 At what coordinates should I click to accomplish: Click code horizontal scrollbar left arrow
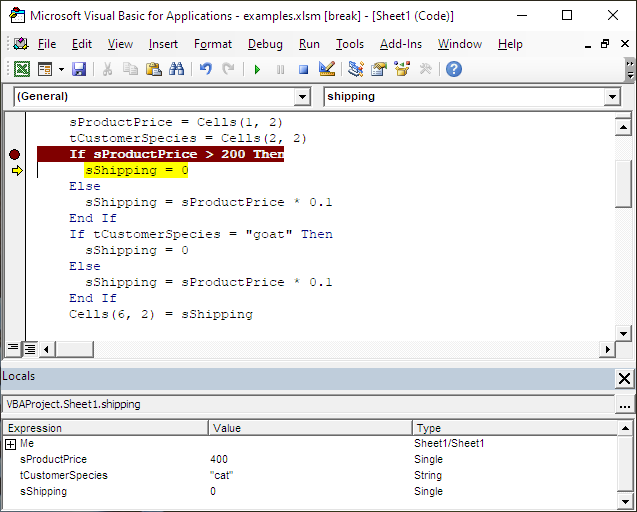pos(46,349)
